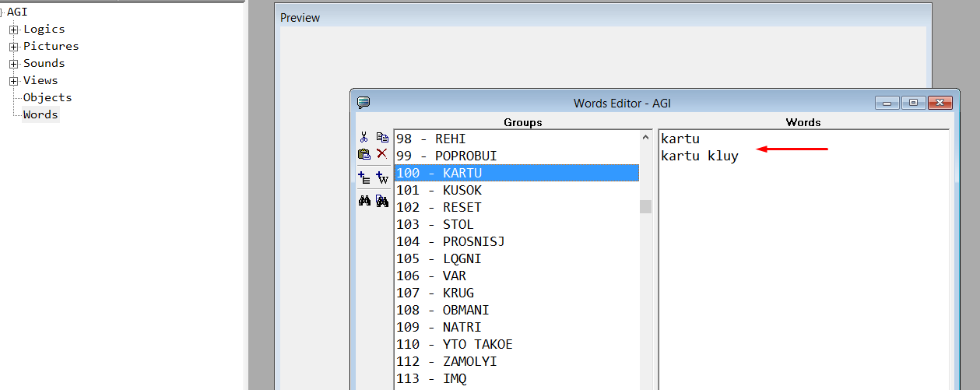The width and height of the screenshot is (980, 390).
Task: Click the Add Word icon
Action: pos(381,177)
